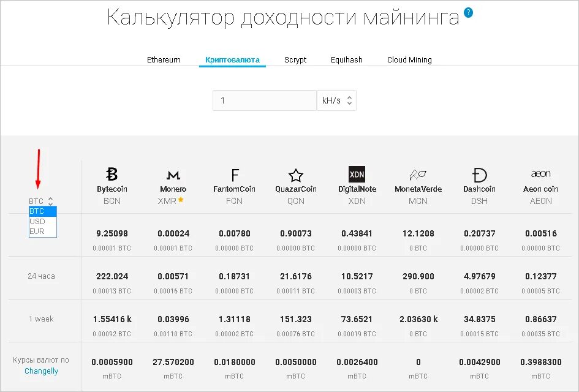The width and height of the screenshot is (579, 392).
Task: Choose USD in the currency list
Action: (42, 222)
